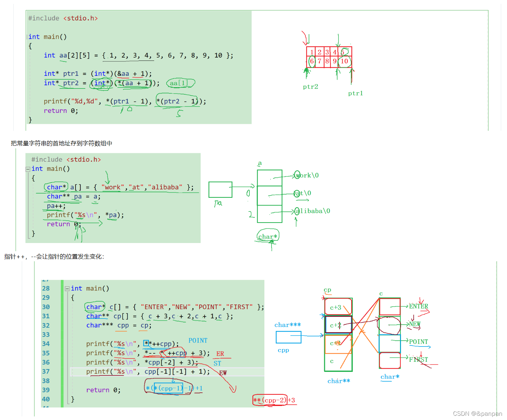
Task: Click the printf with *cpp[-2] + 3
Action: click(142, 362)
